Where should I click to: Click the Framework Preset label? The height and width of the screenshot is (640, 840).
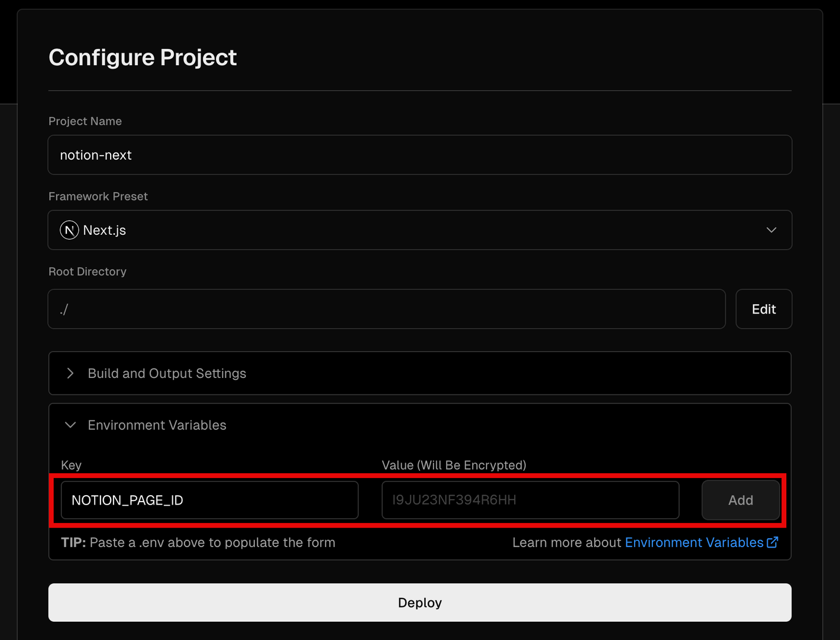click(x=98, y=196)
